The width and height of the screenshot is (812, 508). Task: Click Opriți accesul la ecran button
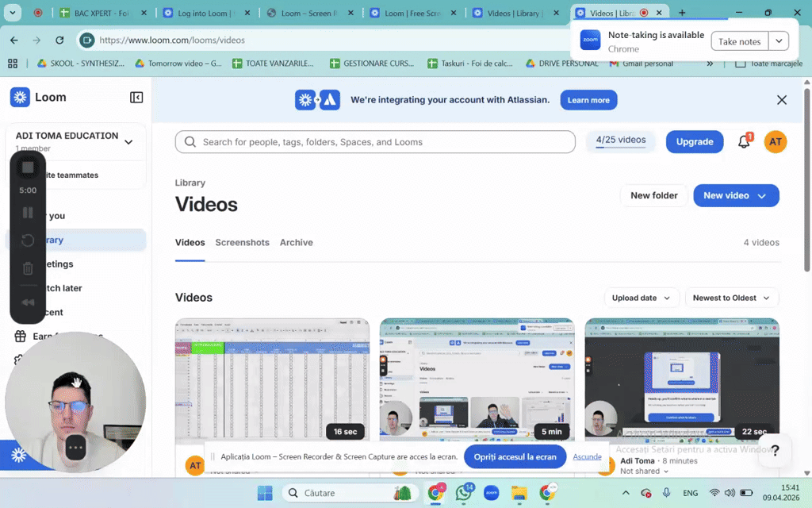tap(515, 456)
